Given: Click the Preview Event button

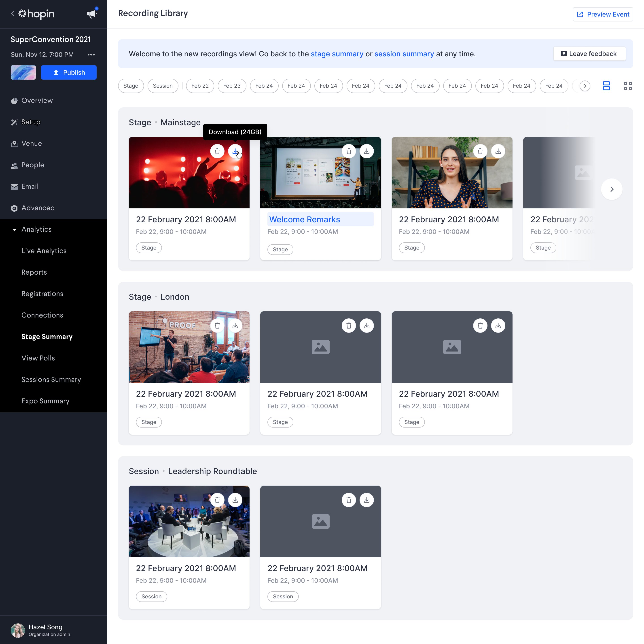Looking at the screenshot, I should pyautogui.click(x=603, y=14).
